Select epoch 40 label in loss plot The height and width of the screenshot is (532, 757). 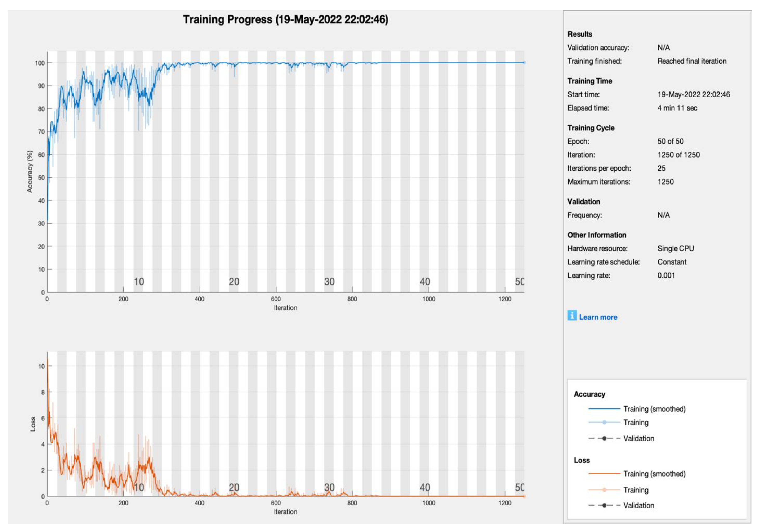(x=425, y=487)
